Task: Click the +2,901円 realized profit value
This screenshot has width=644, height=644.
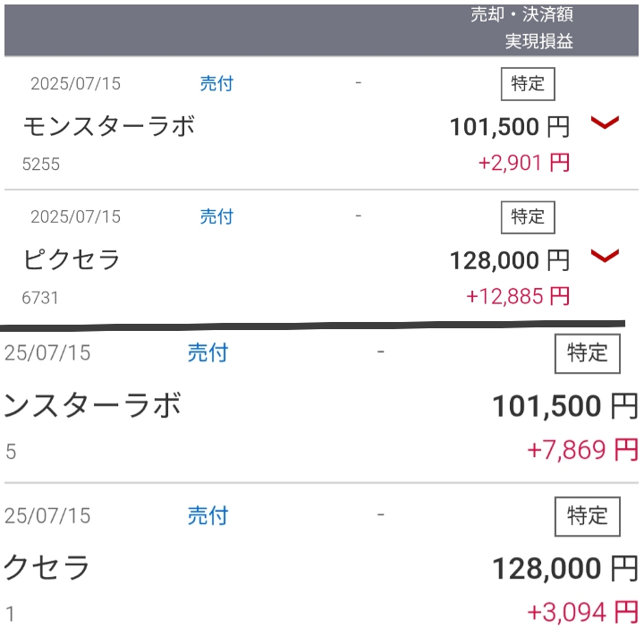Action: [524, 163]
